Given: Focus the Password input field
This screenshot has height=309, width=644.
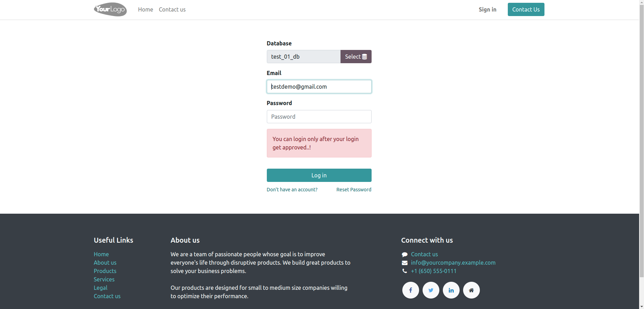Looking at the screenshot, I should (319, 117).
